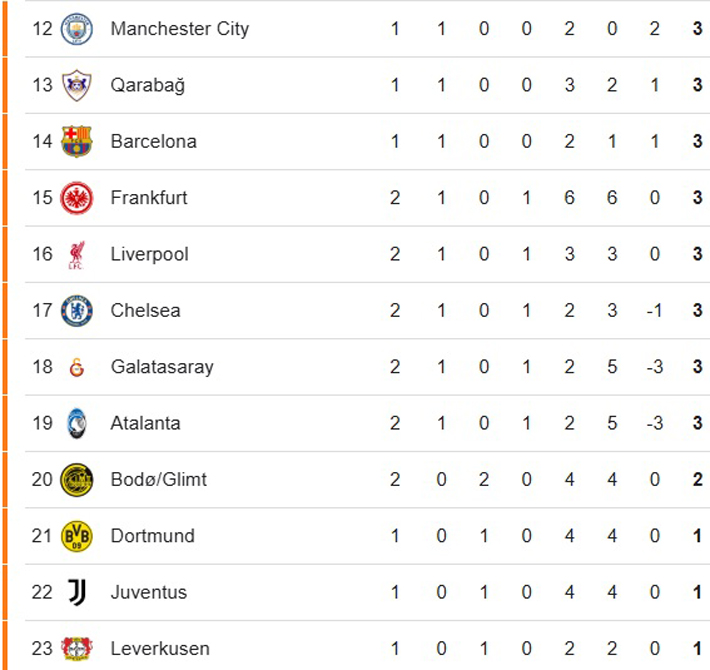Open the Juventus team name link
710x670 pixels.
tap(148, 592)
